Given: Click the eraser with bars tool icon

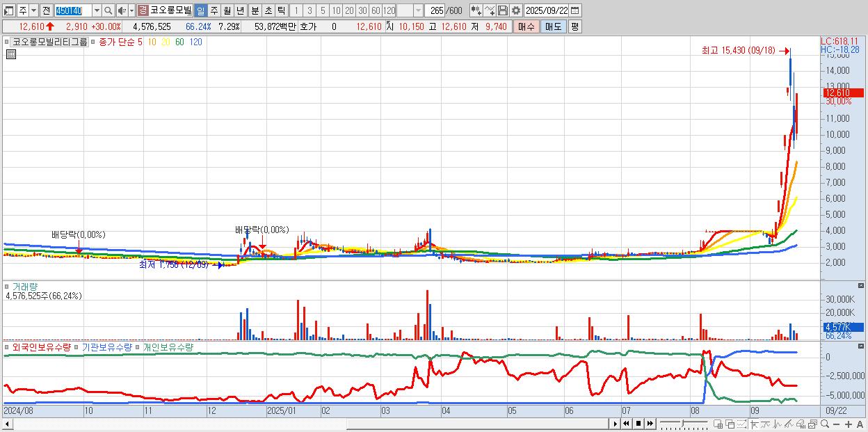Looking at the screenshot, I should (801, 424).
